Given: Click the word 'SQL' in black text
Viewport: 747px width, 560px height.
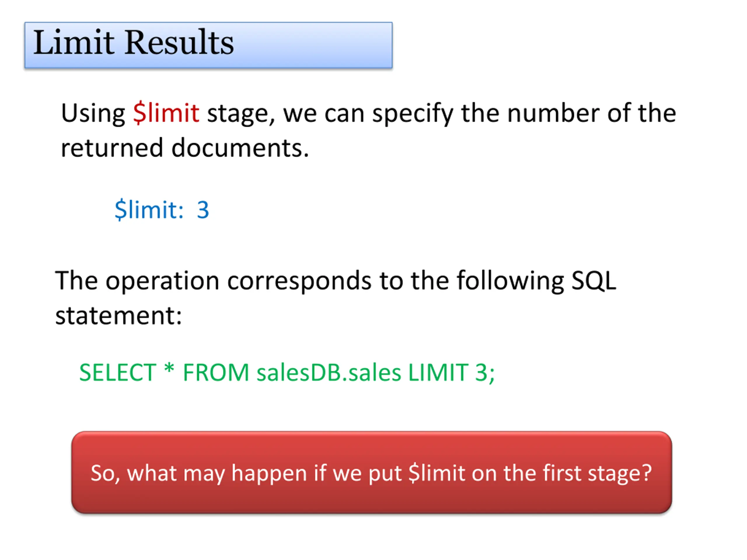Looking at the screenshot, I should click(x=594, y=281).
